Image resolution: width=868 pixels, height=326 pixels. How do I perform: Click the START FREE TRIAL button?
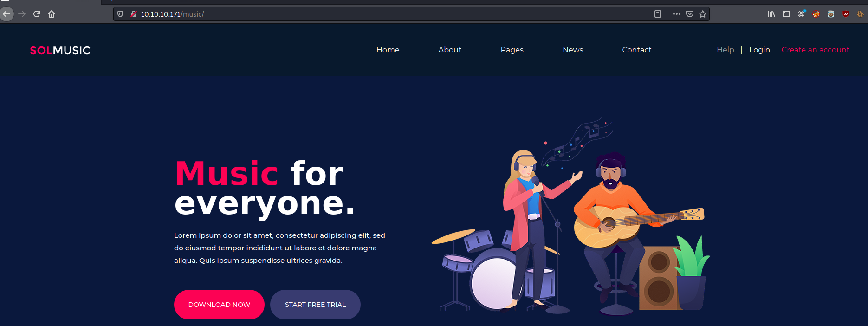pos(315,305)
